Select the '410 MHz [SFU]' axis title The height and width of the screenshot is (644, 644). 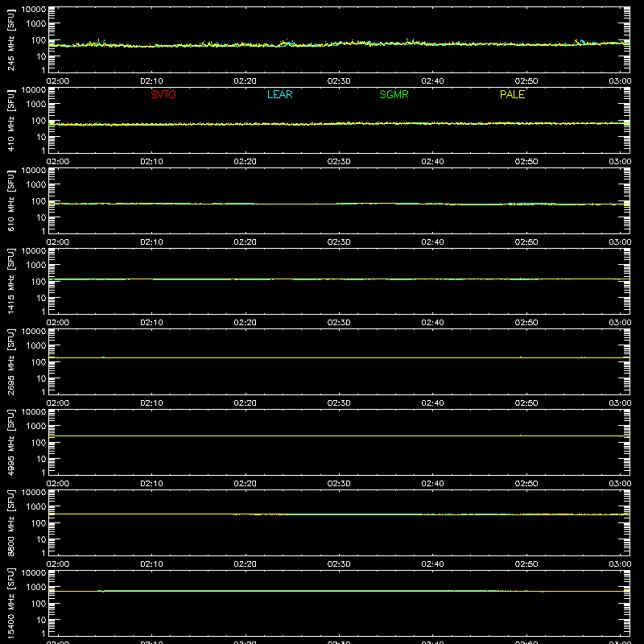click(10, 120)
